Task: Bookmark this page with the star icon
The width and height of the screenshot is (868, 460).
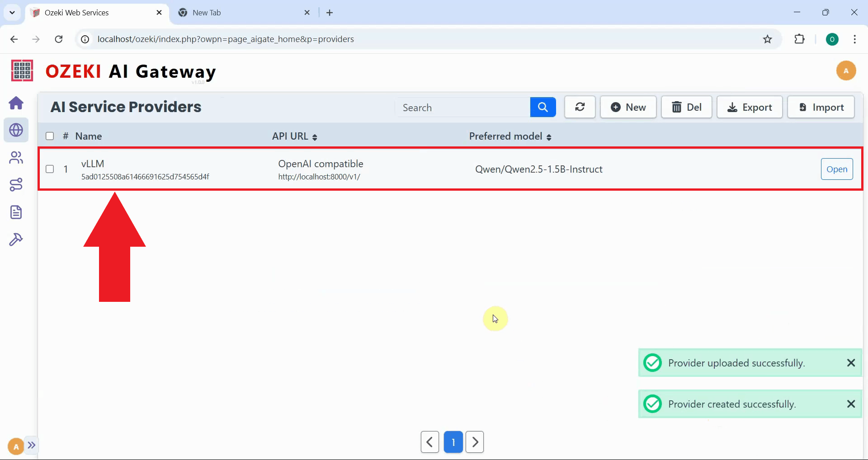Action: 768,39
